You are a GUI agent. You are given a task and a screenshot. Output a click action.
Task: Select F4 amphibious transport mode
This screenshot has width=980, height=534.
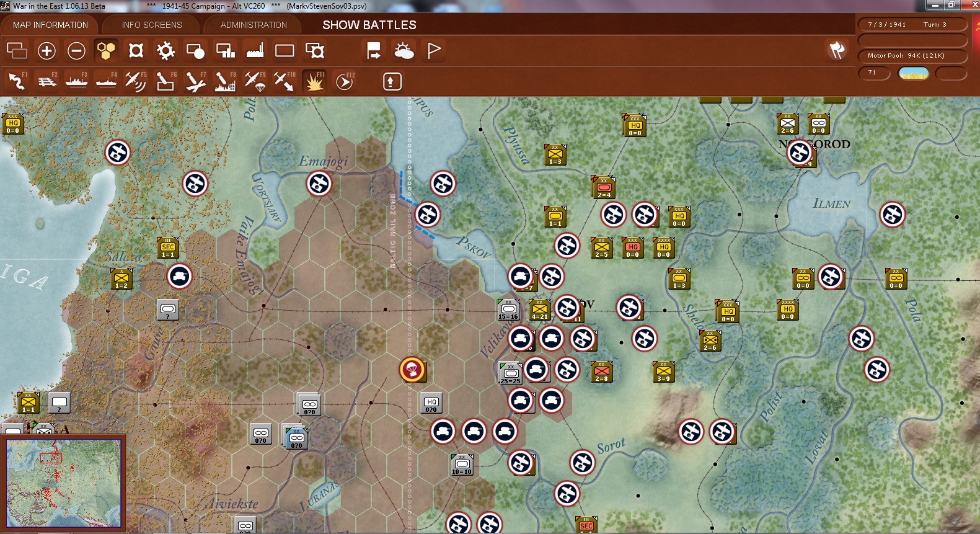pos(107,81)
